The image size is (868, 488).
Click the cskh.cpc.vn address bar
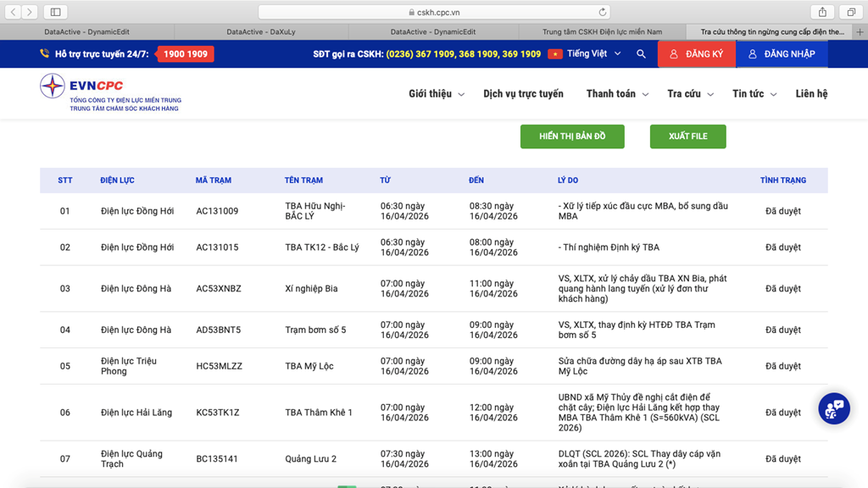tap(434, 12)
